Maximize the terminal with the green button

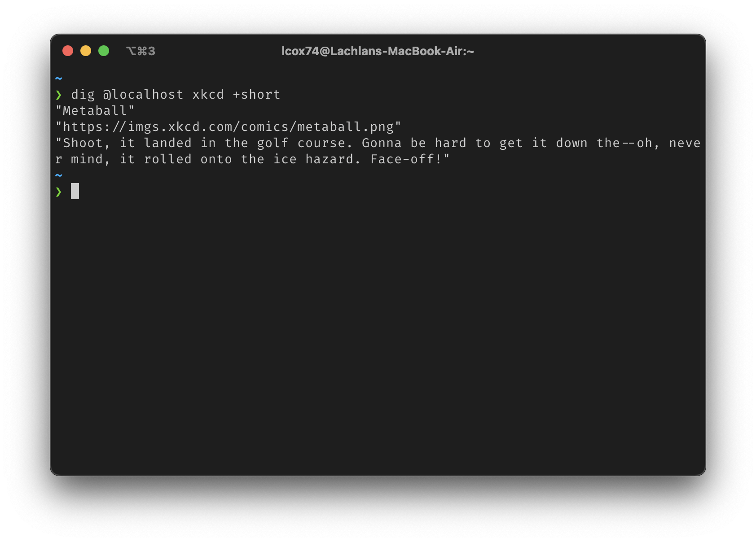coord(104,51)
